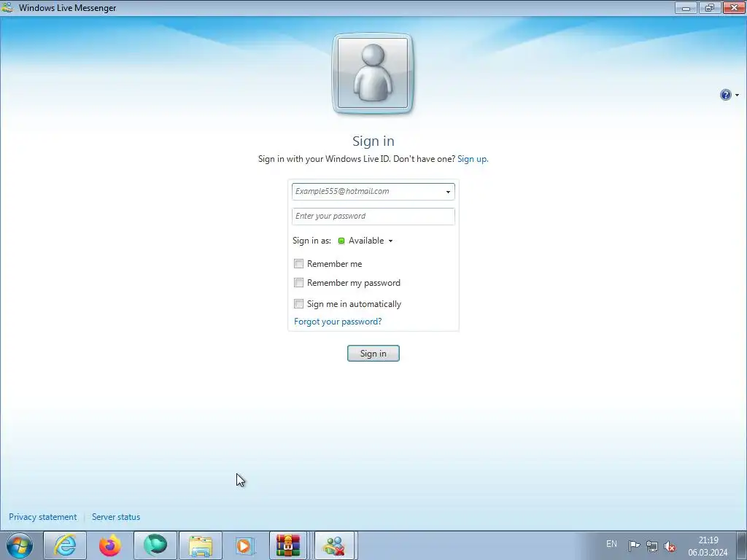The image size is (747, 560).
Task: Open the green globe browser taskbar icon
Action: point(155,545)
